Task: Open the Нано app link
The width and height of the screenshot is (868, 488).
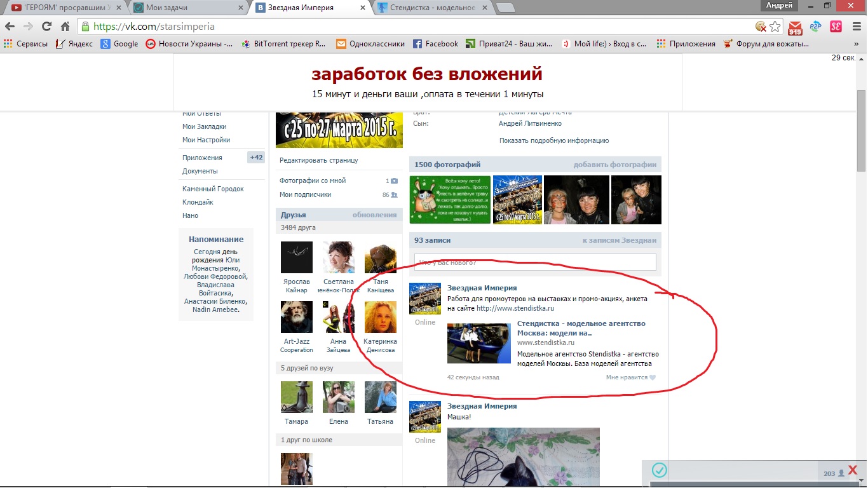Action: [x=190, y=215]
